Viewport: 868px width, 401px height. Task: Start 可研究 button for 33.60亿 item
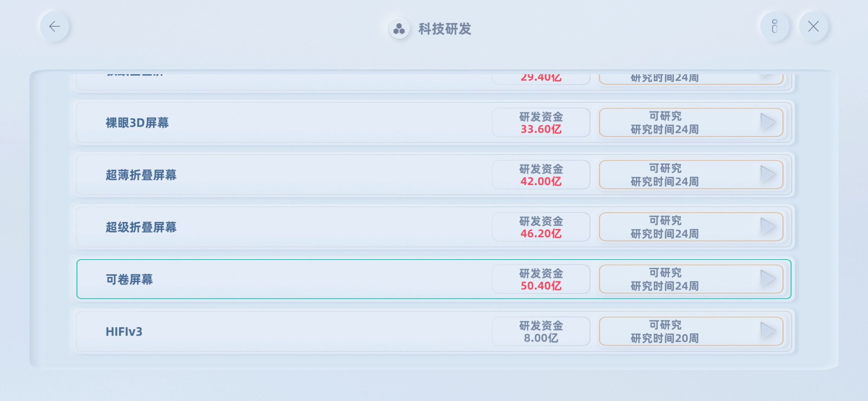(x=691, y=123)
